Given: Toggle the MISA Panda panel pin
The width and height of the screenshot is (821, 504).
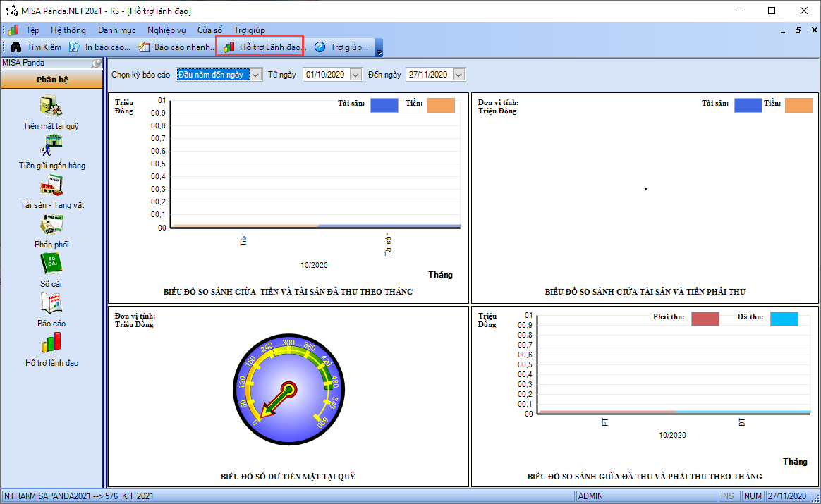Looking at the screenshot, I should 97,63.
